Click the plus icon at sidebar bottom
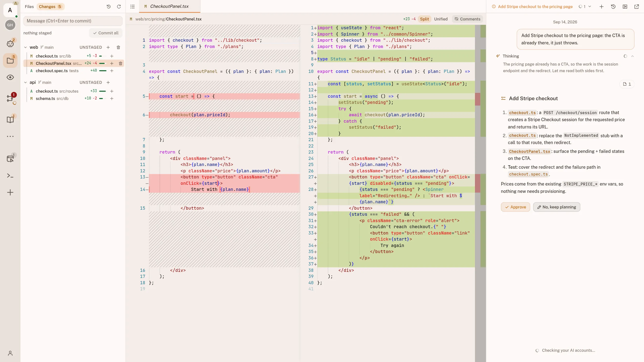Viewport: 644px width, 362px height. pyautogui.click(x=10, y=192)
